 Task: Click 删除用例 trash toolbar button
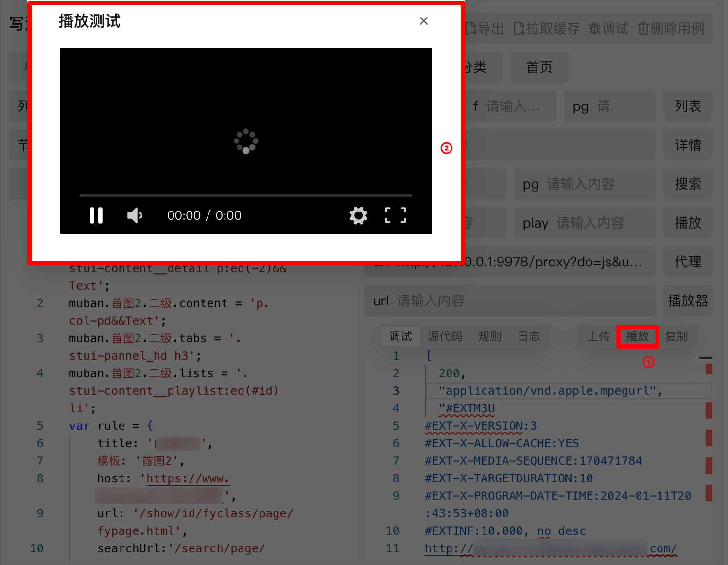671,28
